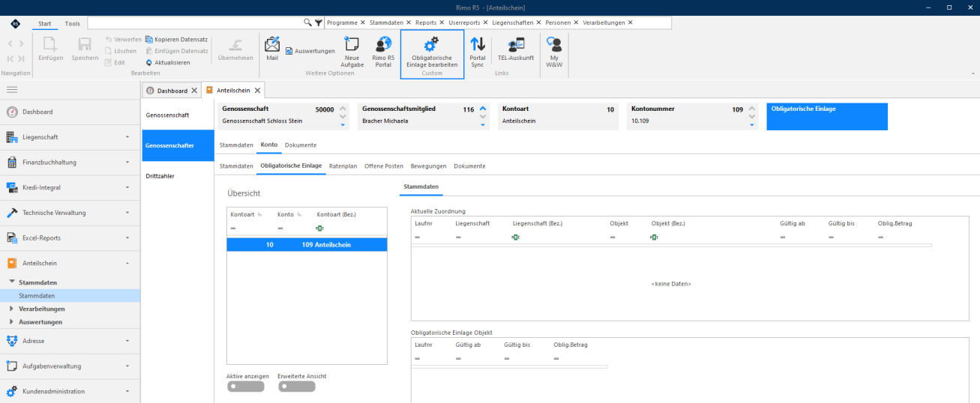The image size is (980, 403).
Task: Click the Liegenschaft (Bez.) column header
Action: pos(538,223)
